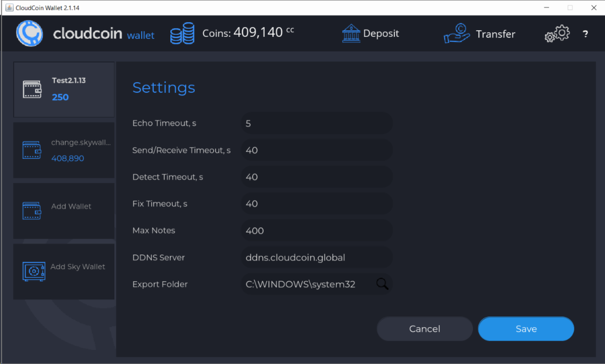This screenshot has width=605, height=364.
Task: Open the Transfer section
Action: click(479, 34)
